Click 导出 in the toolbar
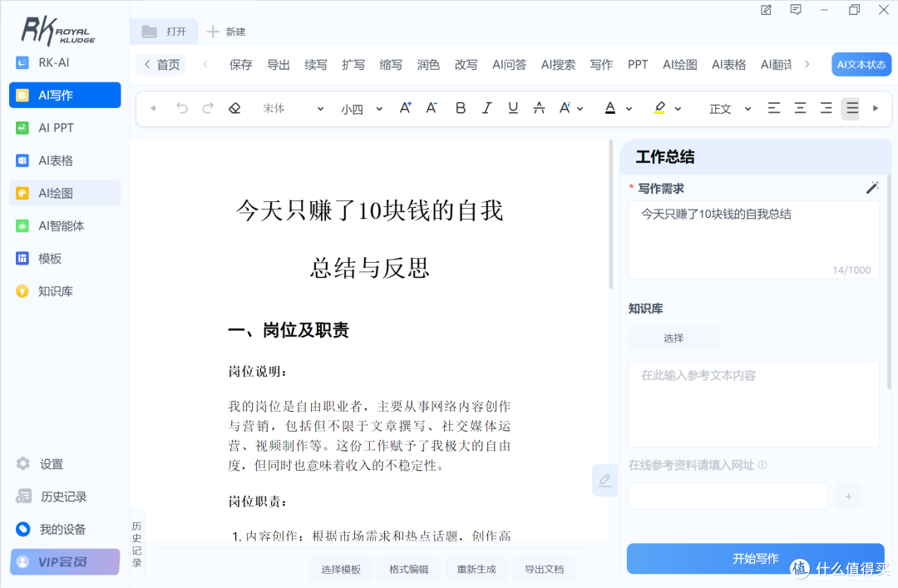This screenshot has width=898, height=588. (279, 65)
